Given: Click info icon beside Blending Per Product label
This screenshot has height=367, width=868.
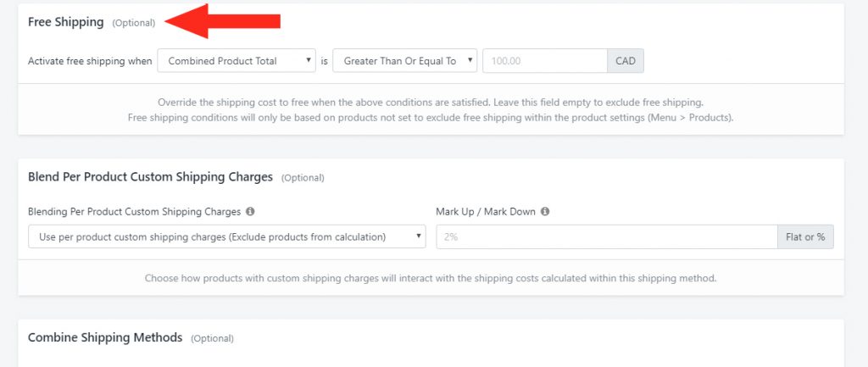Looking at the screenshot, I should [x=250, y=211].
